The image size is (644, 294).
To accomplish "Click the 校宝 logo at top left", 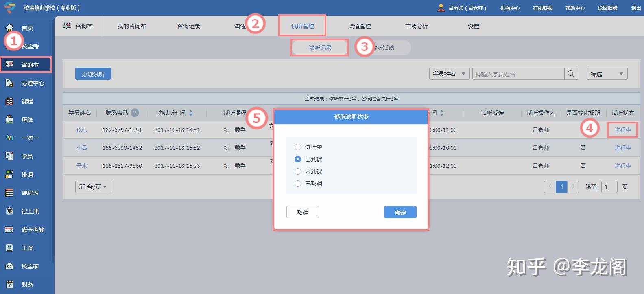I will (10, 7).
